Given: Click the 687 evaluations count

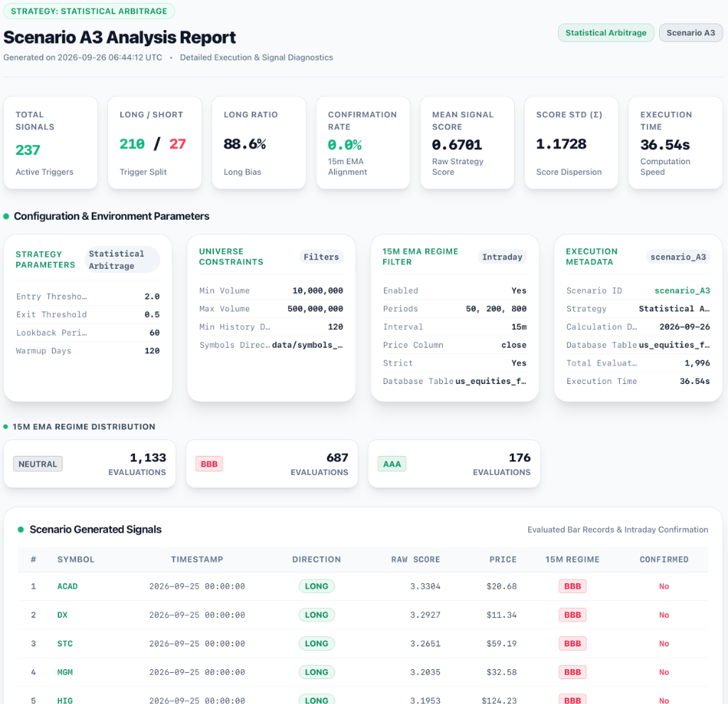Looking at the screenshot, I should [337, 458].
